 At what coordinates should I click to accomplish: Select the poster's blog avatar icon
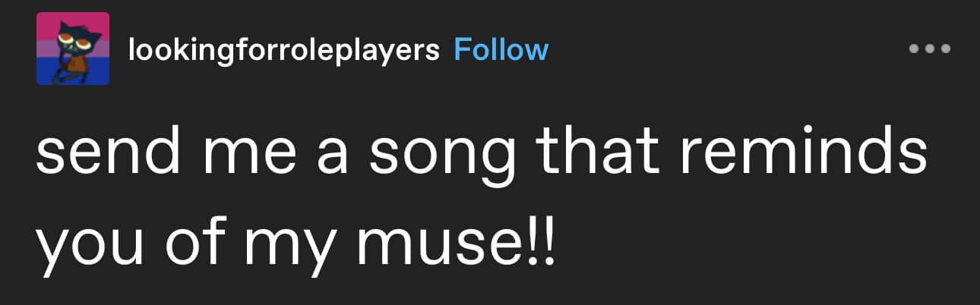73,49
